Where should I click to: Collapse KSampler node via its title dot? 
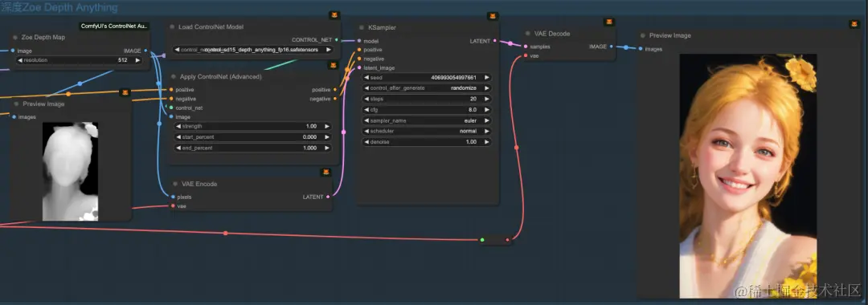pyautogui.click(x=361, y=27)
